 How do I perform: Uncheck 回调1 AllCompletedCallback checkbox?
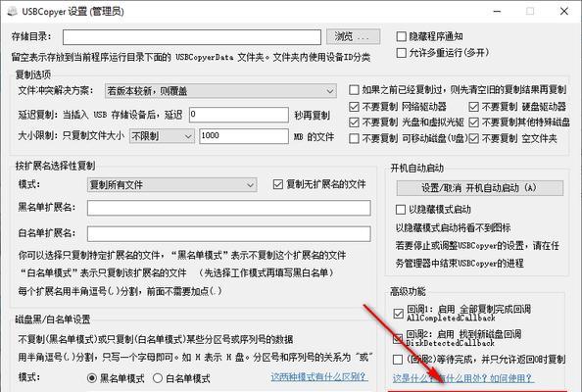398,314
